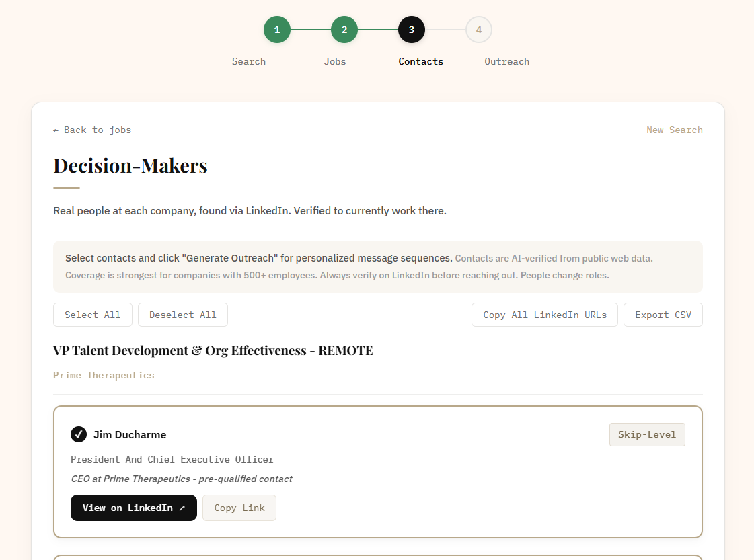Screen dimensions: 754x560
Task: Uncheck Jim Ducharme contact checkmark
Action: 79,434
